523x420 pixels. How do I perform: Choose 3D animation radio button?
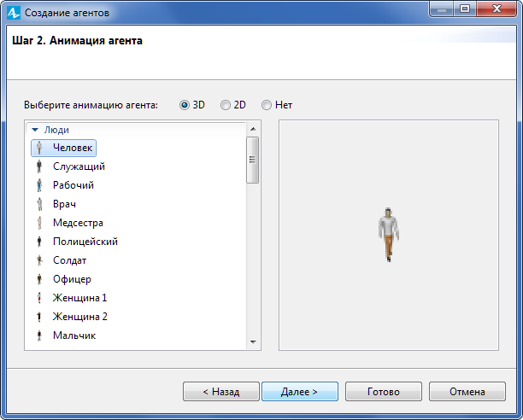tap(184, 105)
